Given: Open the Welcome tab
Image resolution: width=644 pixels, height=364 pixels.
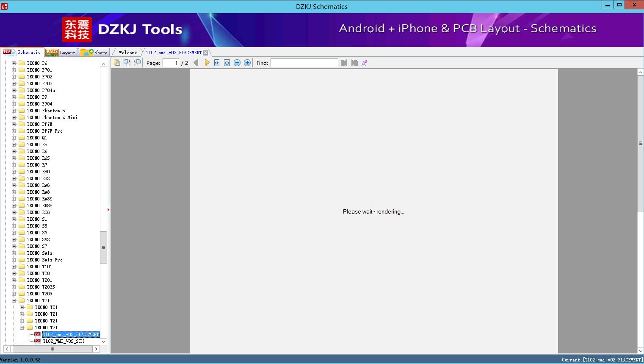Looking at the screenshot, I should (x=128, y=53).
